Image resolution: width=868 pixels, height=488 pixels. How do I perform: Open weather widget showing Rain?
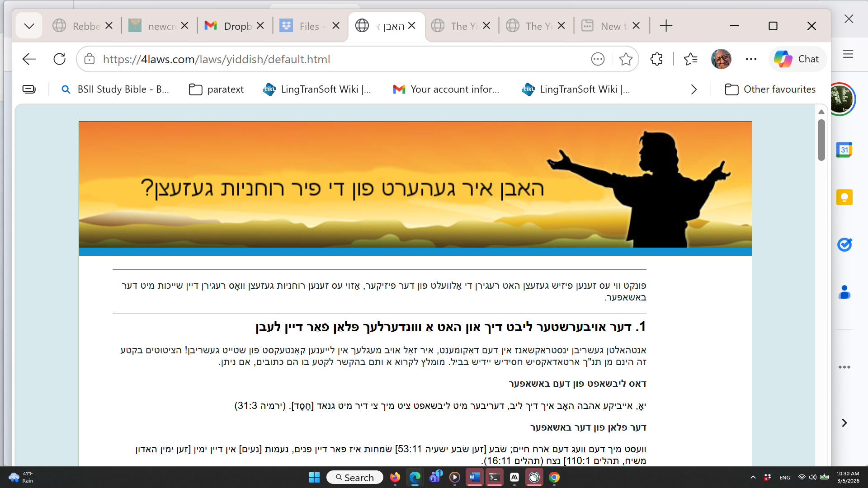[x=21, y=477]
